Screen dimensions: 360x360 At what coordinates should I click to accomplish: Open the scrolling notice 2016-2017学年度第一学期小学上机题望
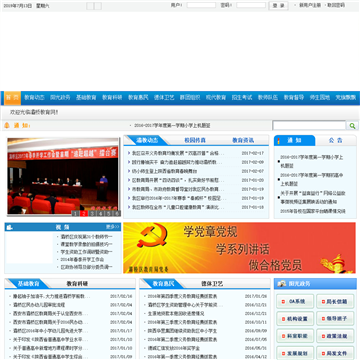(x=172, y=126)
